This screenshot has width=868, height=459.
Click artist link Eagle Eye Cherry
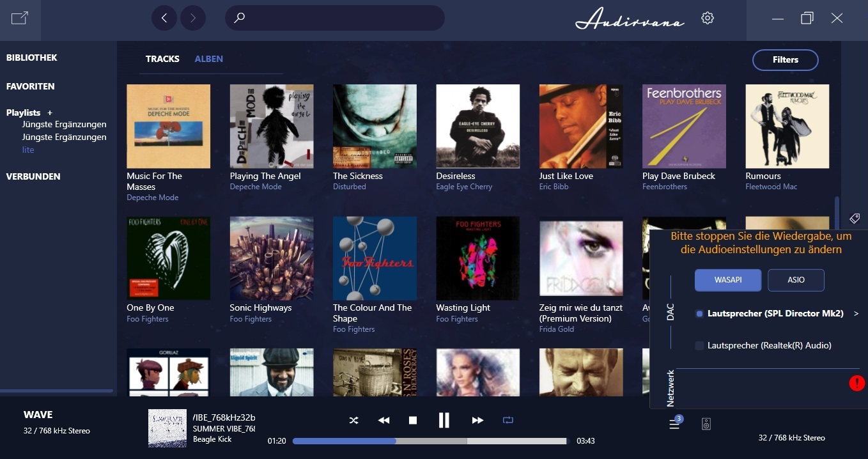tap(464, 187)
